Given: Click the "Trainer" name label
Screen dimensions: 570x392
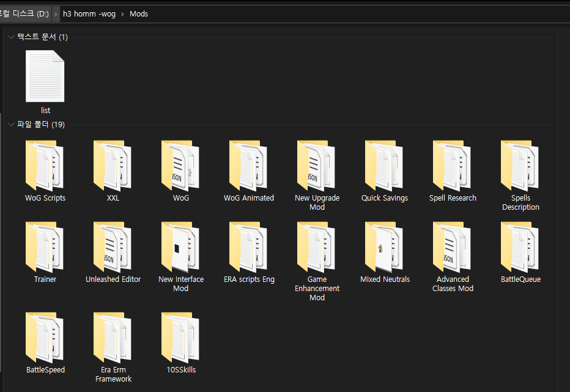Looking at the screenshot, I should point(45,279).
